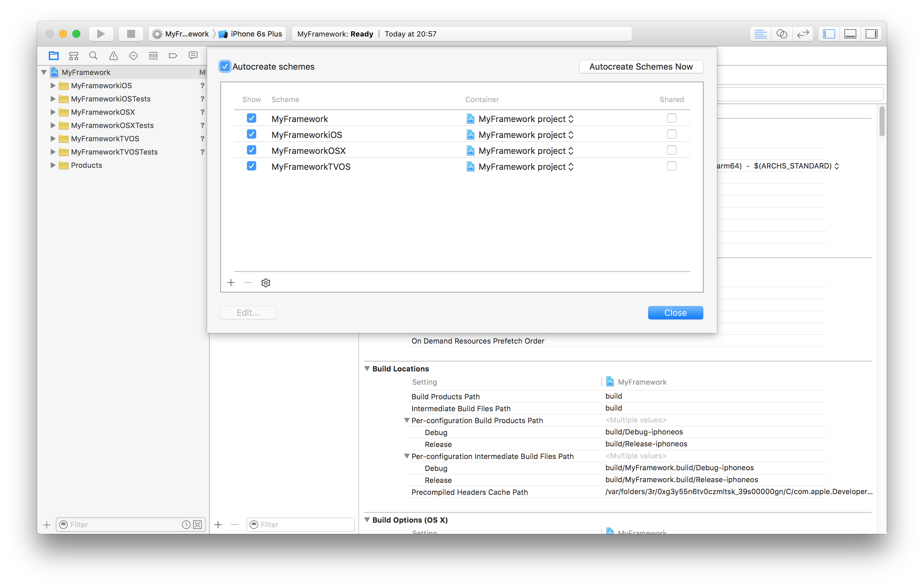
Task: Show the Assistant editor
Action: point(782,34)
